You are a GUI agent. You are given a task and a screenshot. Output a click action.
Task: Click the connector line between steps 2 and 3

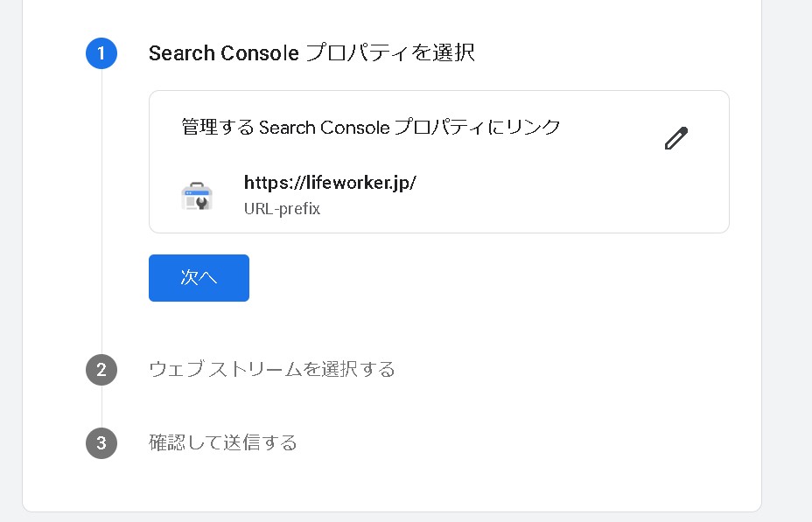point(101,406)
